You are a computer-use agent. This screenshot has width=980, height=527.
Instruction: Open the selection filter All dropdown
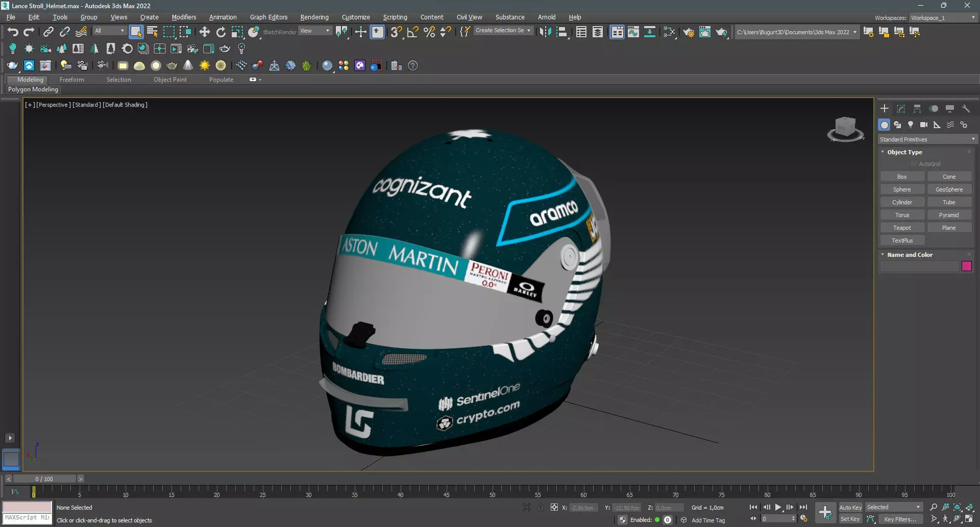pyautogui.click(x=109, y=31)
